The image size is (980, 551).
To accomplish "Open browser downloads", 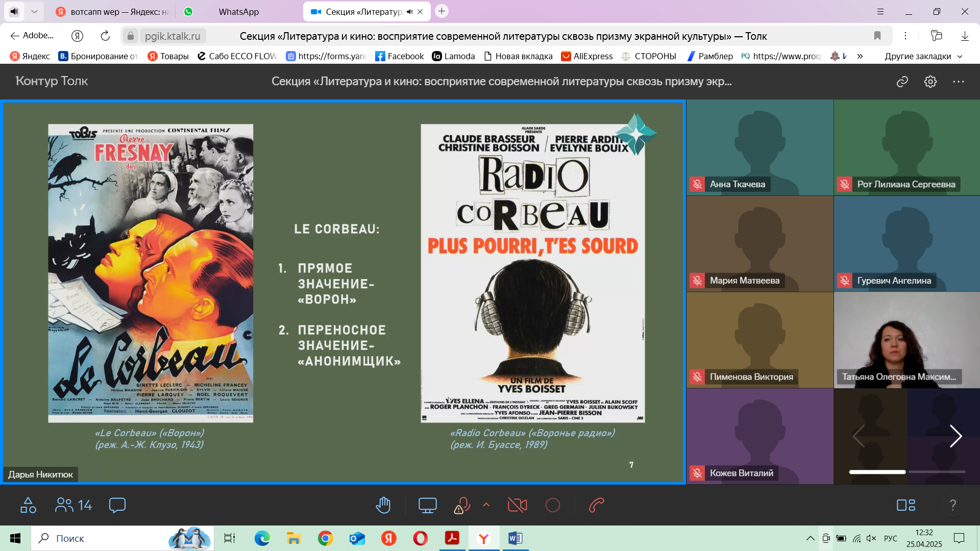I will click(965, 36).
